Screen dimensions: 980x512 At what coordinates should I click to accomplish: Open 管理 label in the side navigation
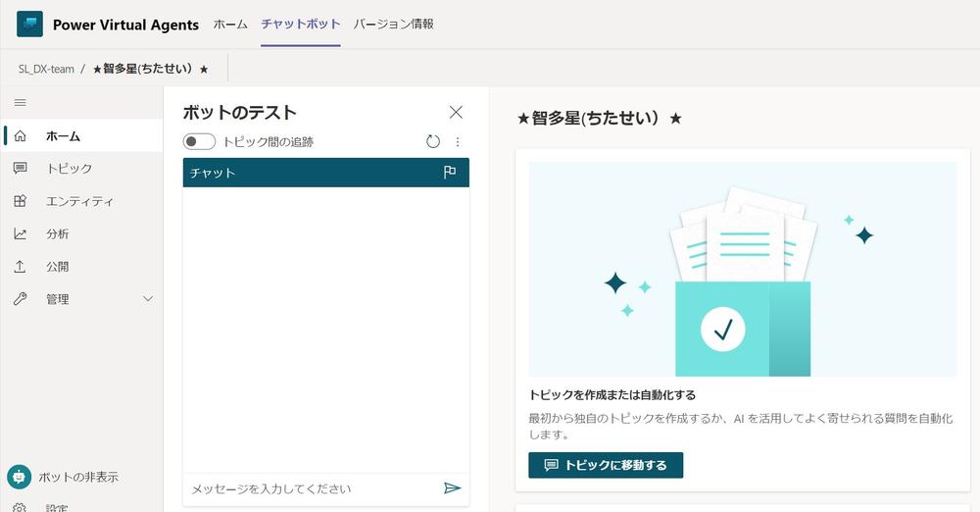click(58, 299)
